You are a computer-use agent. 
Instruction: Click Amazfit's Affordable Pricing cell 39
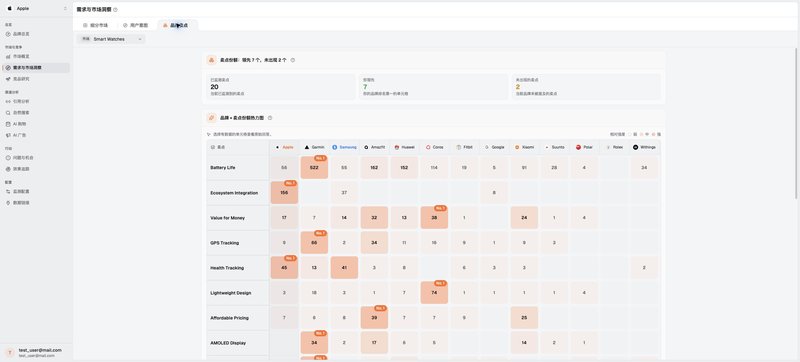374,318
